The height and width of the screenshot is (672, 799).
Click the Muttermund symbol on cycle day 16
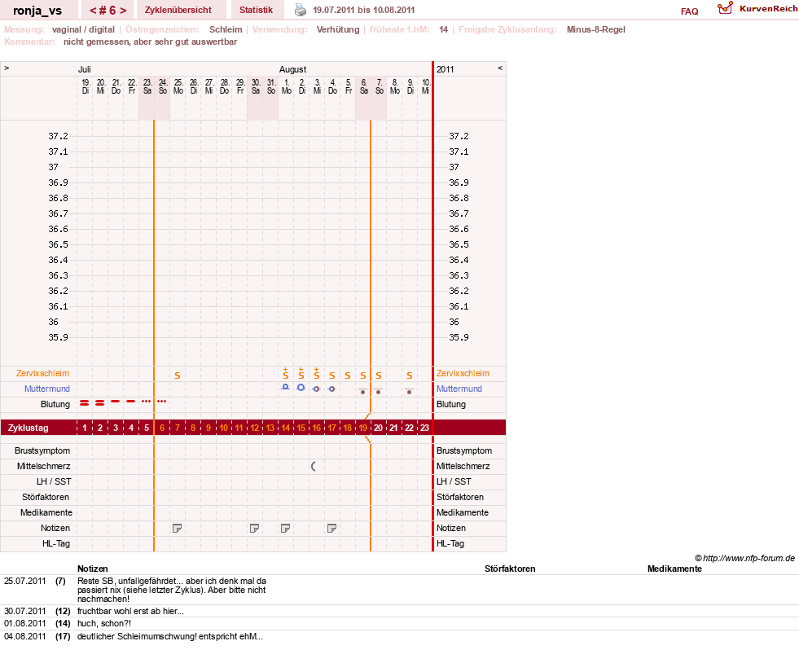tap(317, 389)
